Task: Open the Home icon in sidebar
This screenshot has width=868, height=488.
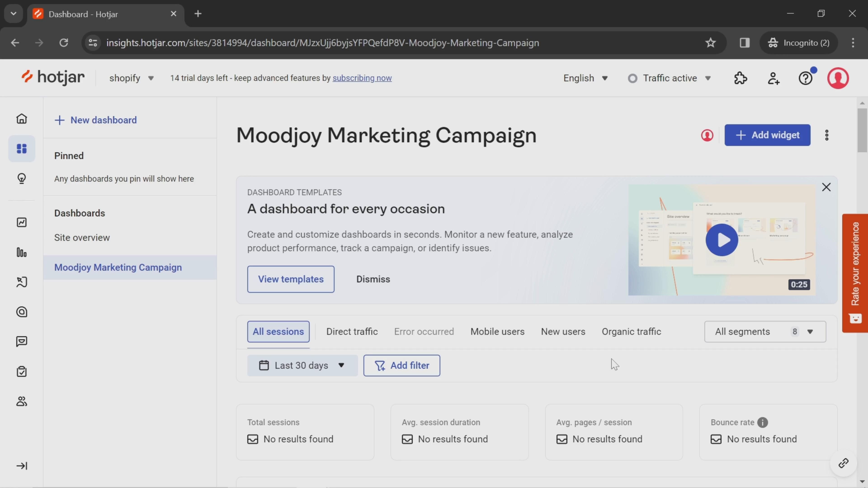Action: (21, 119)
